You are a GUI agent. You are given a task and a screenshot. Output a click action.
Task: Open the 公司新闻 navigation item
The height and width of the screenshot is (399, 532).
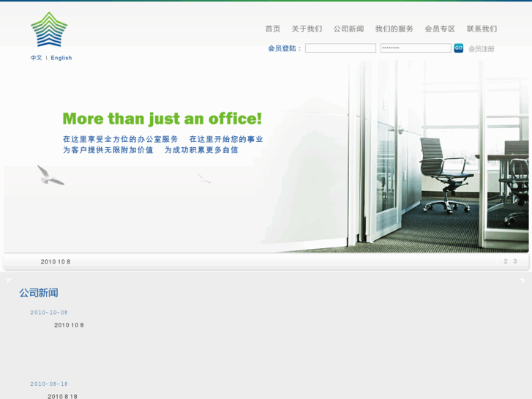[349, 29]
